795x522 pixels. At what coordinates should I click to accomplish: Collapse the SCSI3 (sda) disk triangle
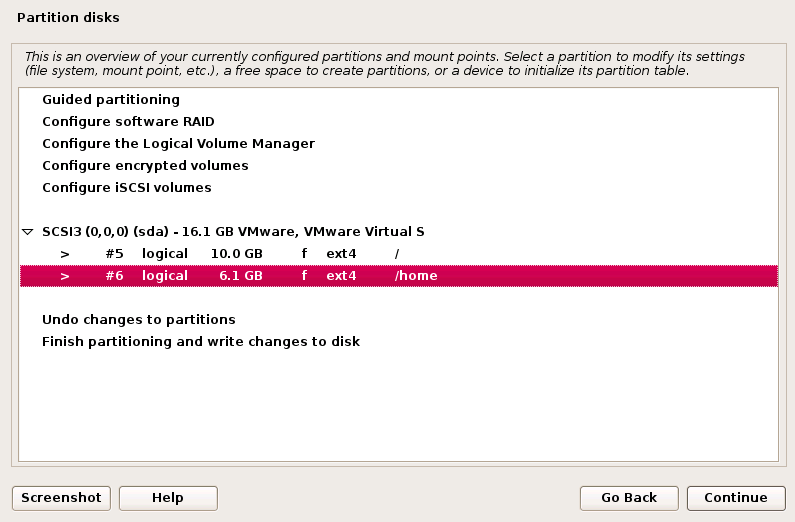(x=28, y=232)
